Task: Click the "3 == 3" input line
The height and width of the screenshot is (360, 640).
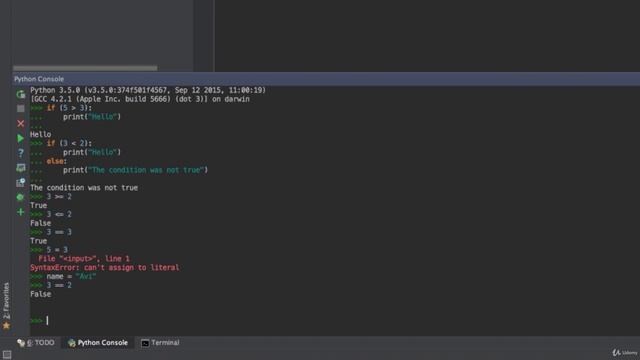Action: pyautogui.click(x=59, y=232)
